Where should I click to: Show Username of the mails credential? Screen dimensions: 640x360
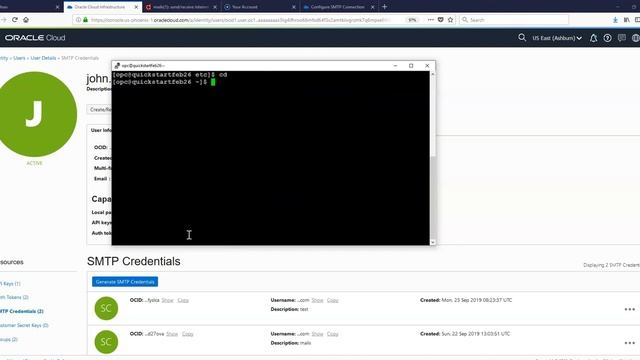click(x=317, y=334)
